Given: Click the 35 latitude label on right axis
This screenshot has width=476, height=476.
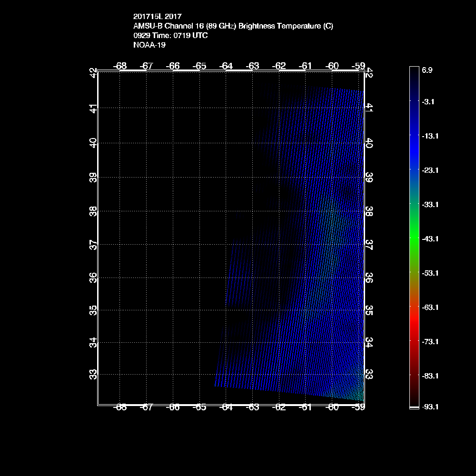Looking at the screenshot, I should point(368,310).
